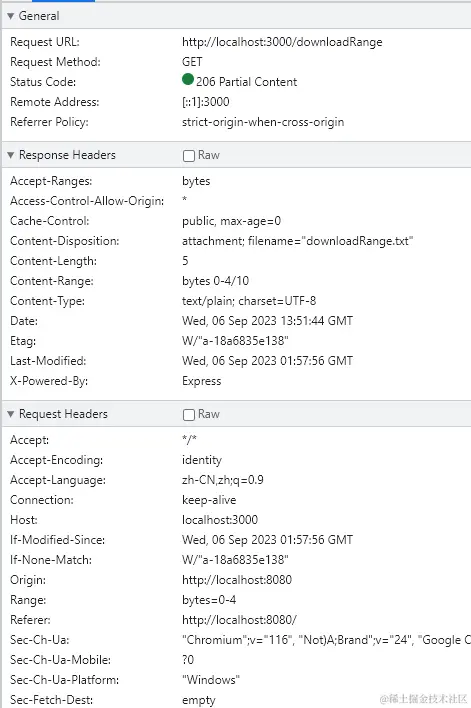This screenshot has width=471, height=708.
Task: Select the Content-Range value bytes 0-4/10
Action: 215,281
